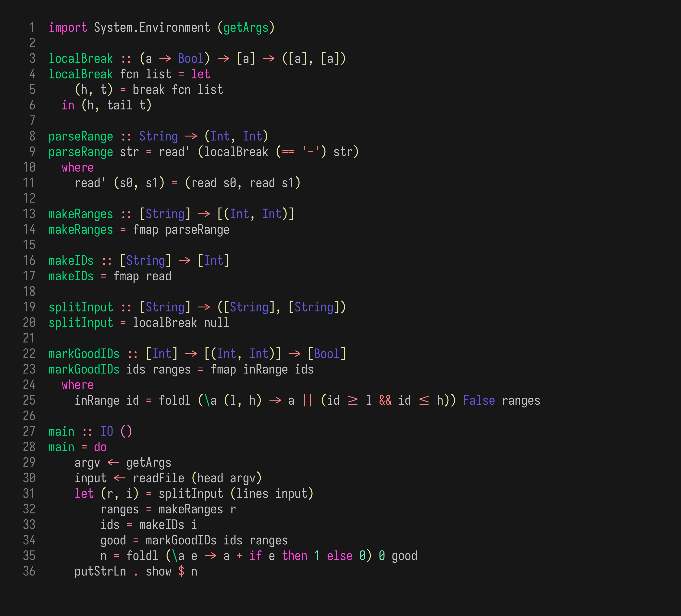Click line number 13 in the gutter

coord(29,214)
